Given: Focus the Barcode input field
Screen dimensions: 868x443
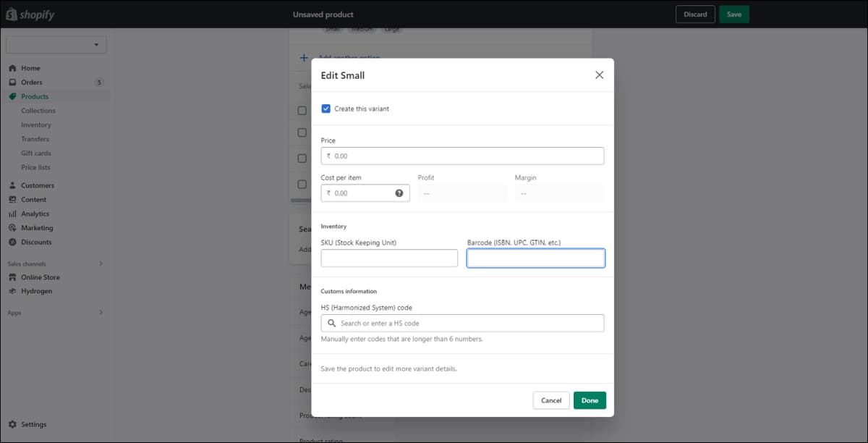Looking at the screenshot, I should click(536, 258).
